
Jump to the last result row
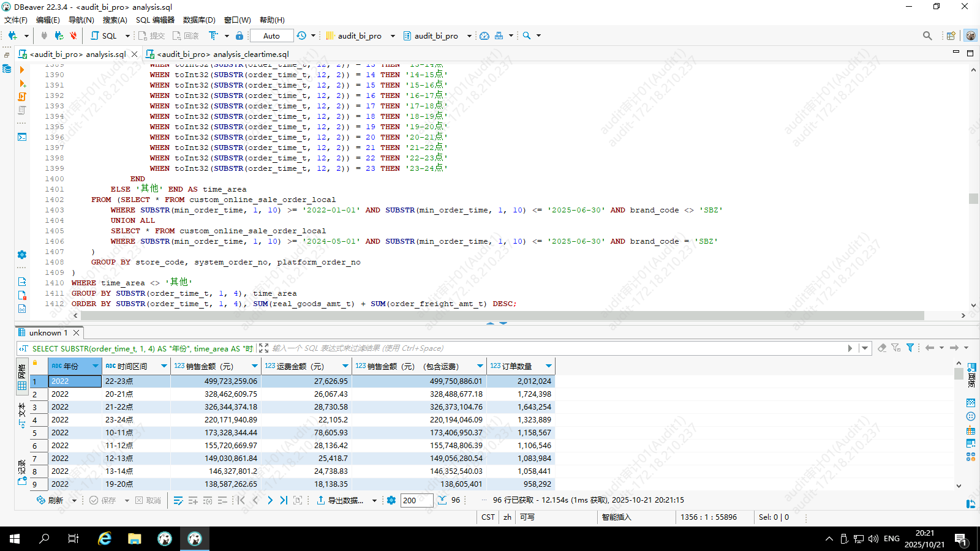(x=284, y=500)
